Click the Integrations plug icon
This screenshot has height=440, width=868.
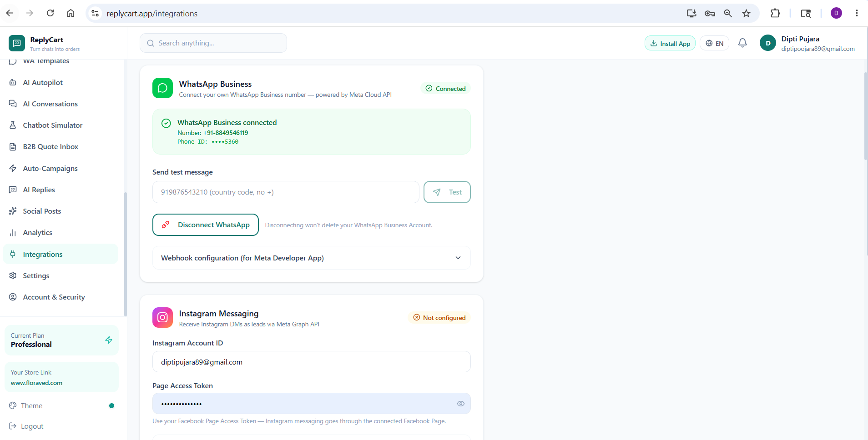pyautogui.click(x=13, y=254)
